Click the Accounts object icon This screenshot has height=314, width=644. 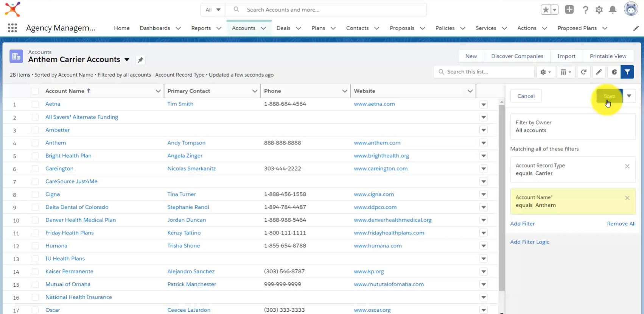click(16, 56)
